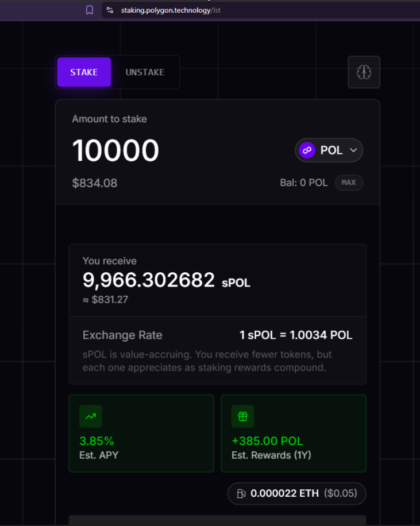Click the Polygon logo inside the token selector

click(x=307, y=150)
